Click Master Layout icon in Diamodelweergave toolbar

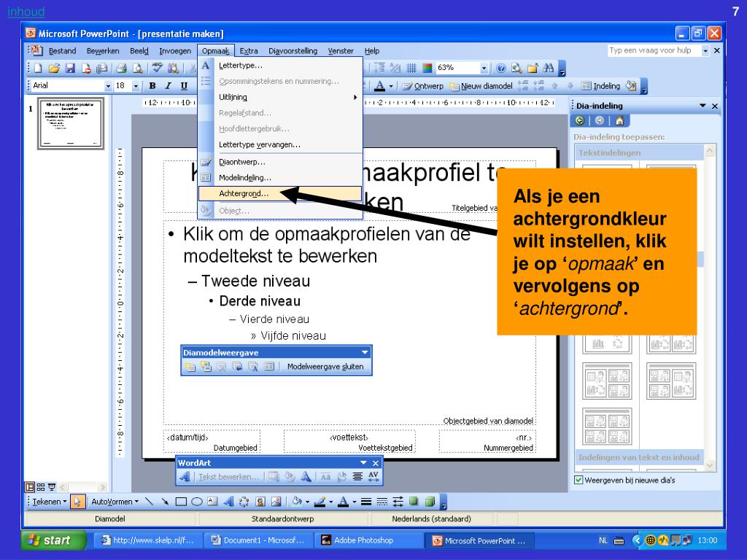pos(269,367)
